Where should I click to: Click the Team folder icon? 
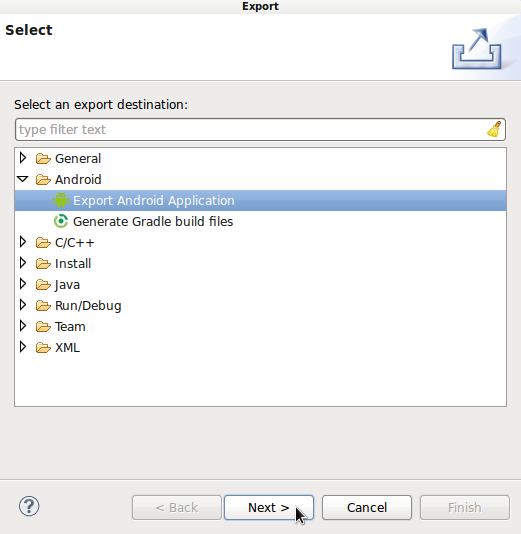tap(43, 326)
